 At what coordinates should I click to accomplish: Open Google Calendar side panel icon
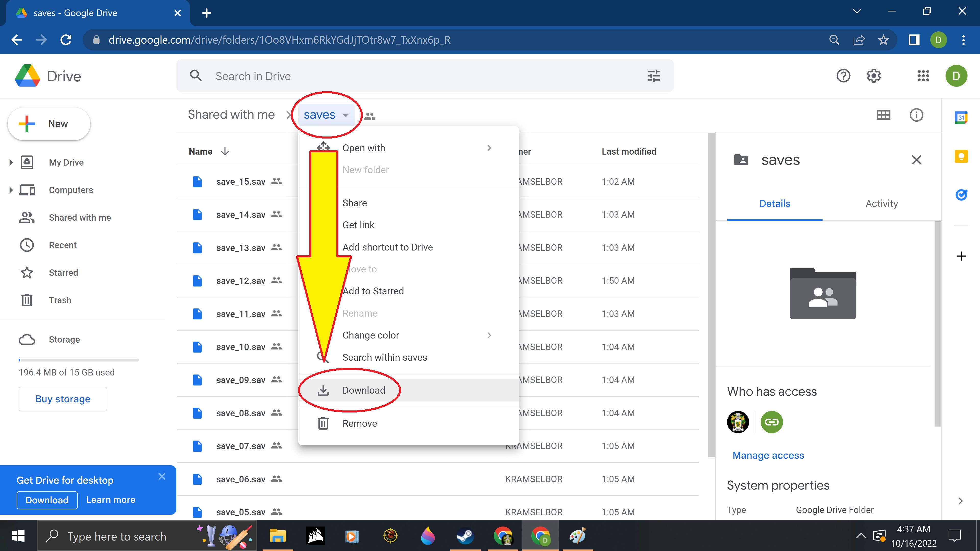pos(961,118)
